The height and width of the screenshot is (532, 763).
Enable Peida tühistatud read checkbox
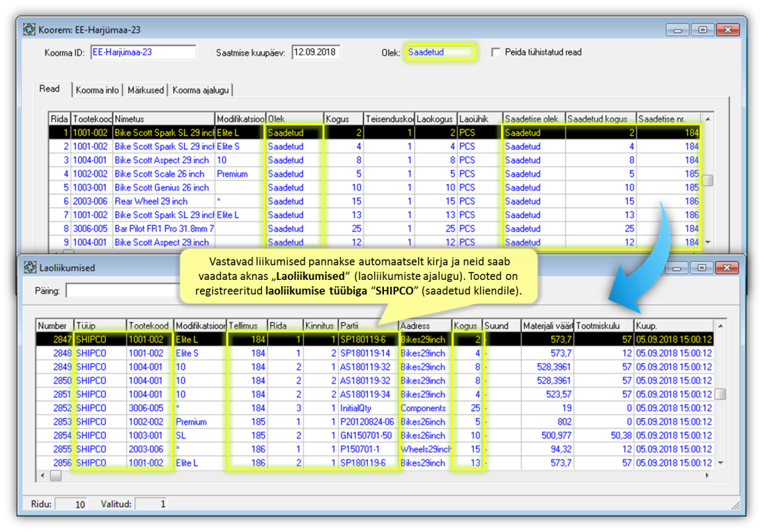click(495, 52)
